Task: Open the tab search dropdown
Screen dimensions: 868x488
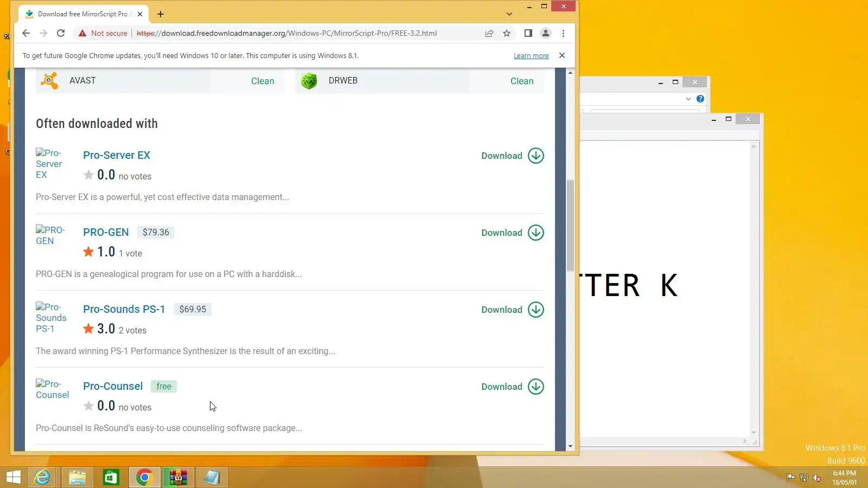Action: click(509, 14)
